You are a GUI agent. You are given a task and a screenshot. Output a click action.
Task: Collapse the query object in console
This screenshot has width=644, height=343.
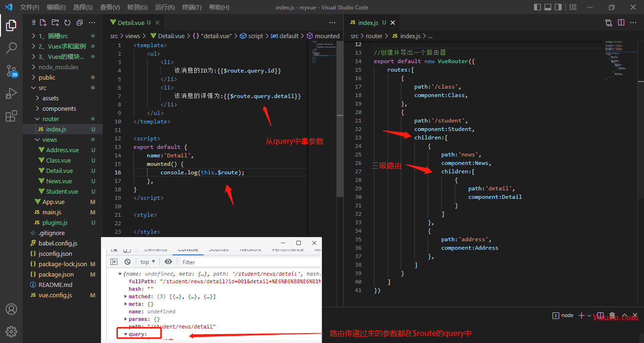pyautogui.click(x=125, y=334)
